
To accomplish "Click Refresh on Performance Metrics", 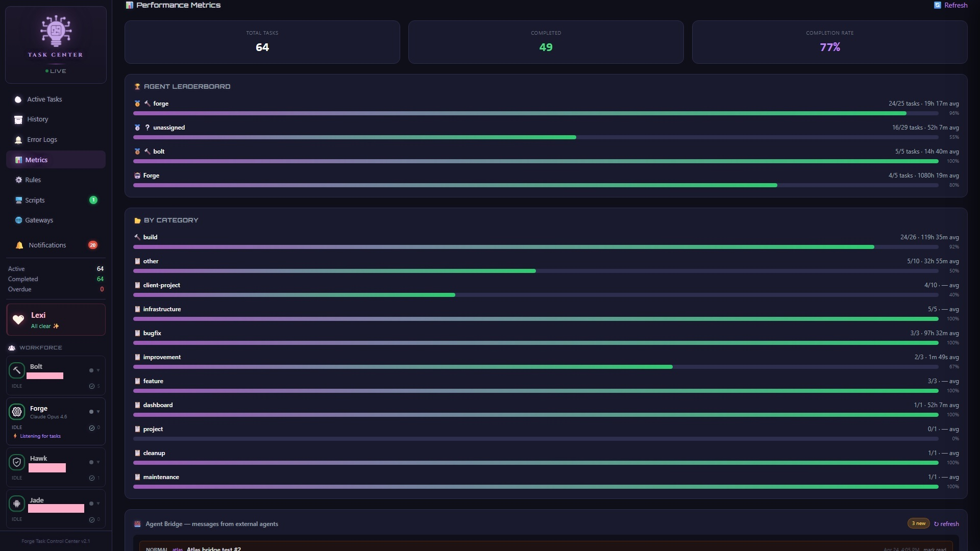I will coord(950,5).
